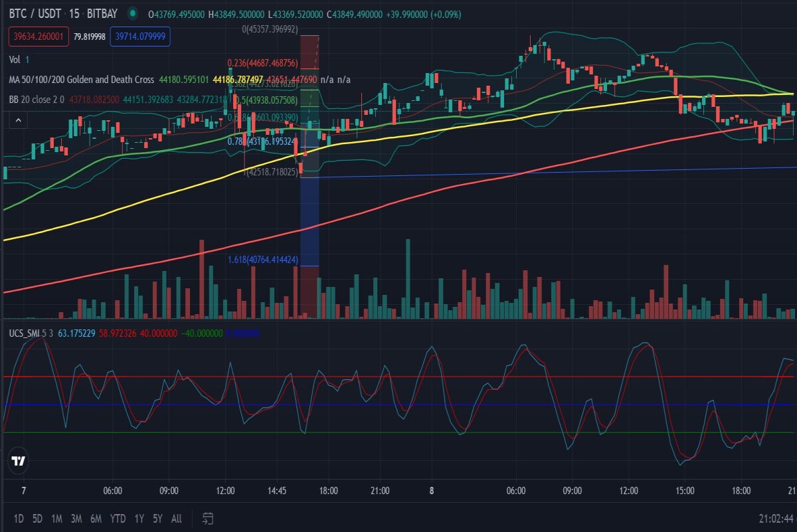Click the blue 39714.079999 buy price box
Image resolution: width=797 pixels, height=532 pixels.
[141, 37]
